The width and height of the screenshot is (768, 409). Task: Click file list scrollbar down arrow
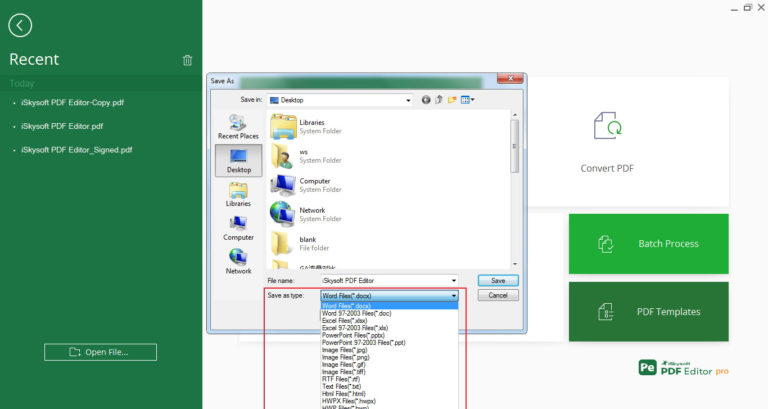(514, 265)
